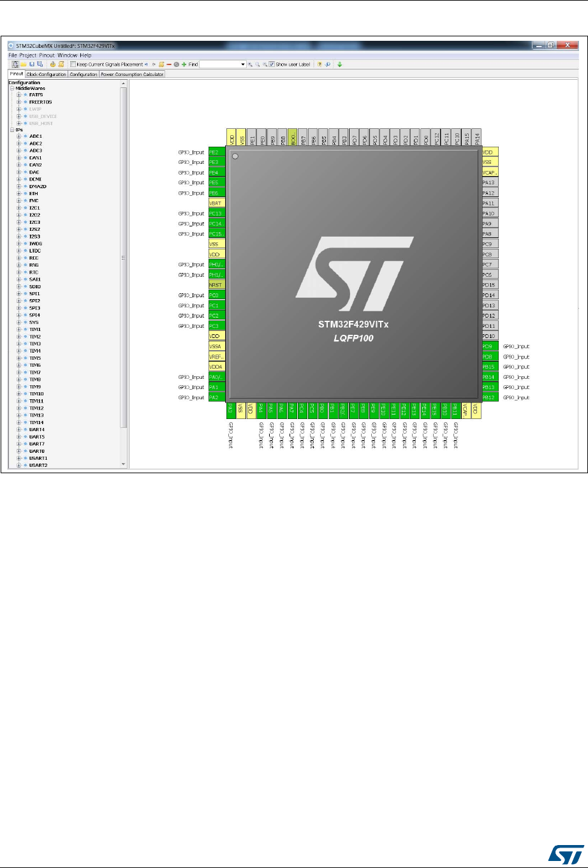The image size is (588, 868).
Task: Open the Find combo box dropdown arrow
Action: [243, 64]
